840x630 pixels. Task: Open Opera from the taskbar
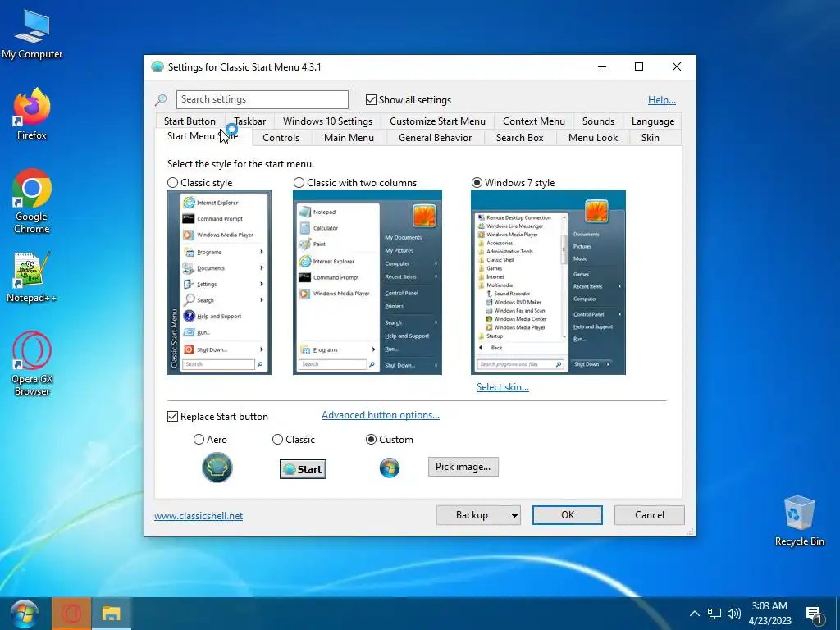(71, 614)
